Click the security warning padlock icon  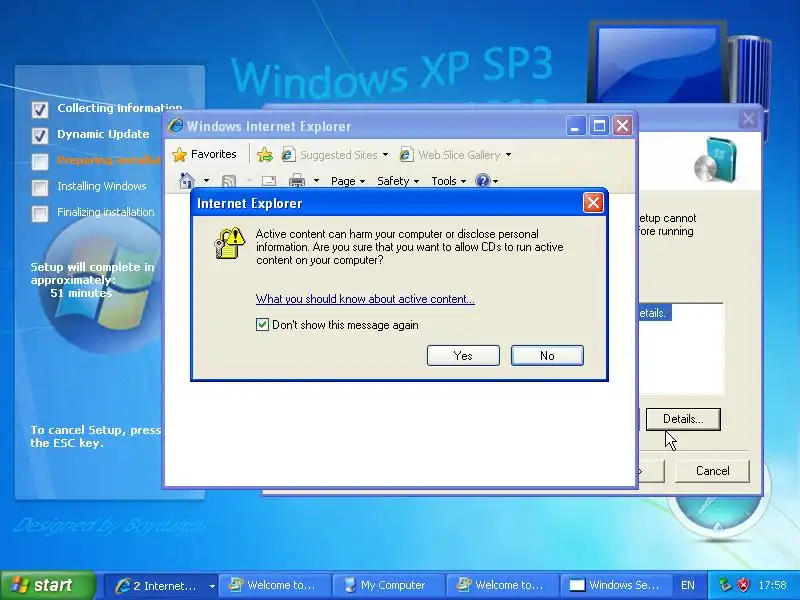pyautogui.click(x=229, y=243)
